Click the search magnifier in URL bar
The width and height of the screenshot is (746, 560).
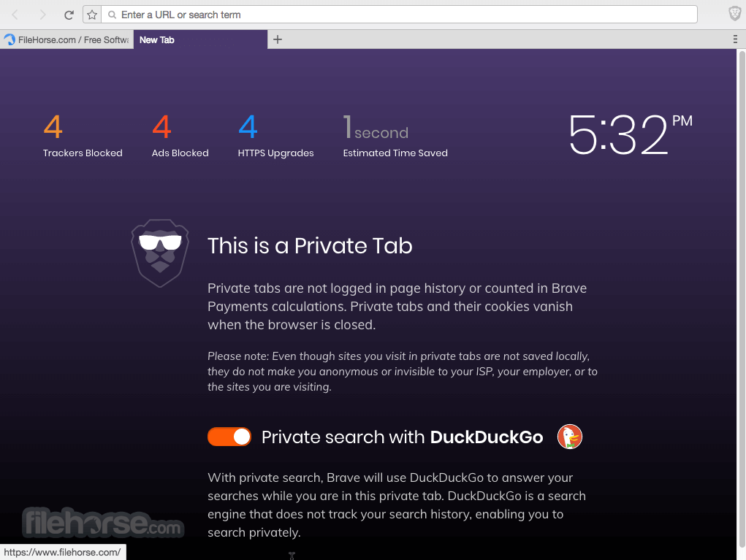point(112,15)
